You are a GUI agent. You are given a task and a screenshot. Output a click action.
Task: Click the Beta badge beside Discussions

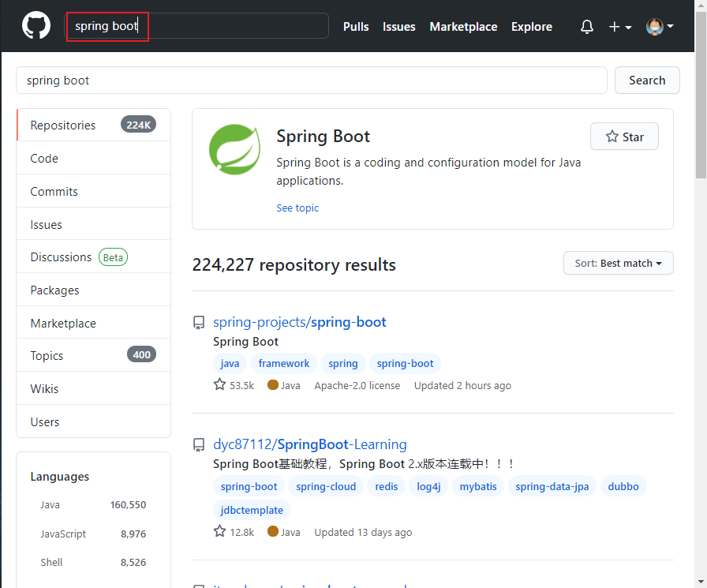point(113,257)
